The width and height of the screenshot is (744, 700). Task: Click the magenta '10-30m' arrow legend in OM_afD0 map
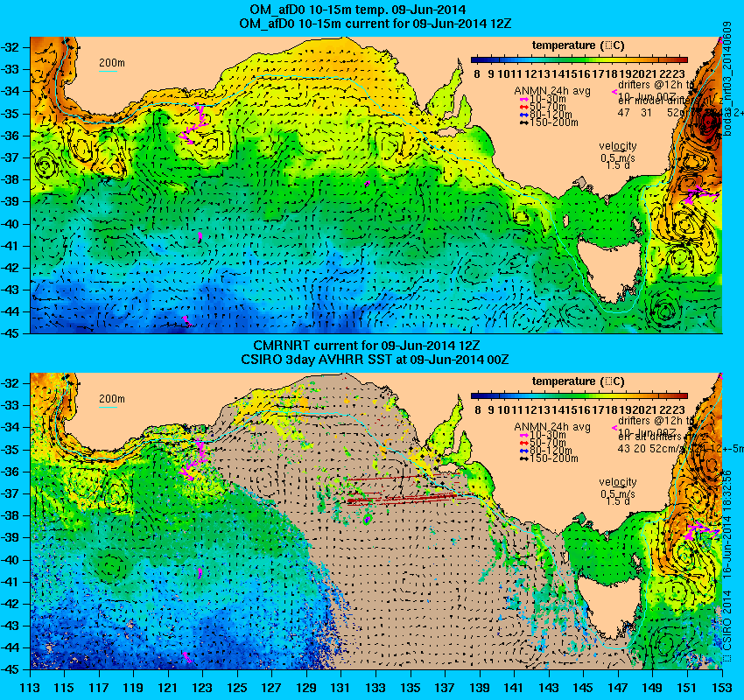click(x=543, y=99)
